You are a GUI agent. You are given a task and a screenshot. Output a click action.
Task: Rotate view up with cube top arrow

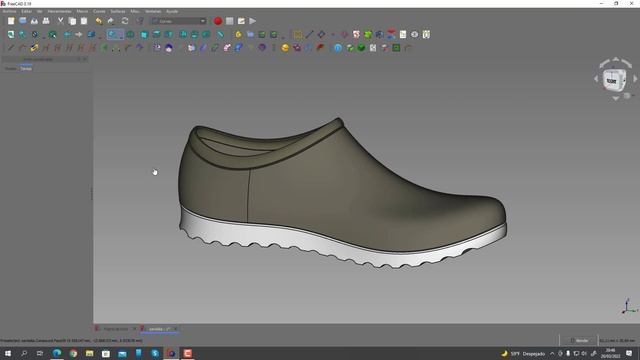616,60
